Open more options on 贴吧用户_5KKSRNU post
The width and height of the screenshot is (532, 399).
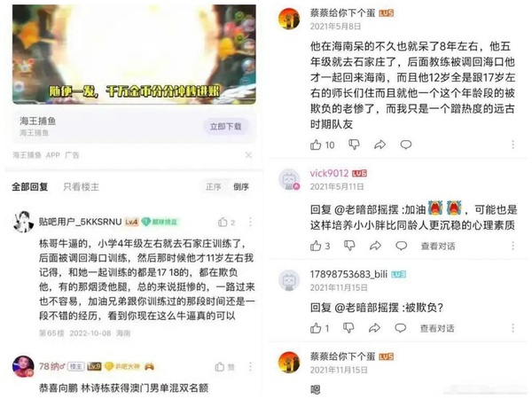pos(250,223)
